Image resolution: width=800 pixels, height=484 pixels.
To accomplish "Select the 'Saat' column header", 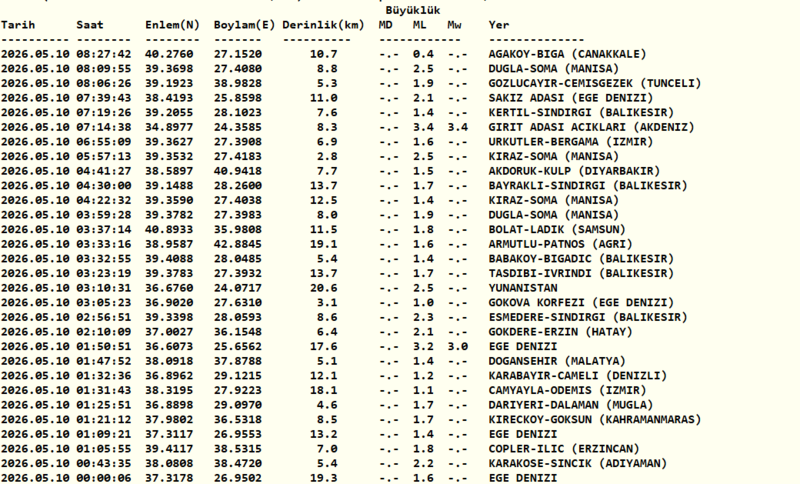I will pos(90,25).
